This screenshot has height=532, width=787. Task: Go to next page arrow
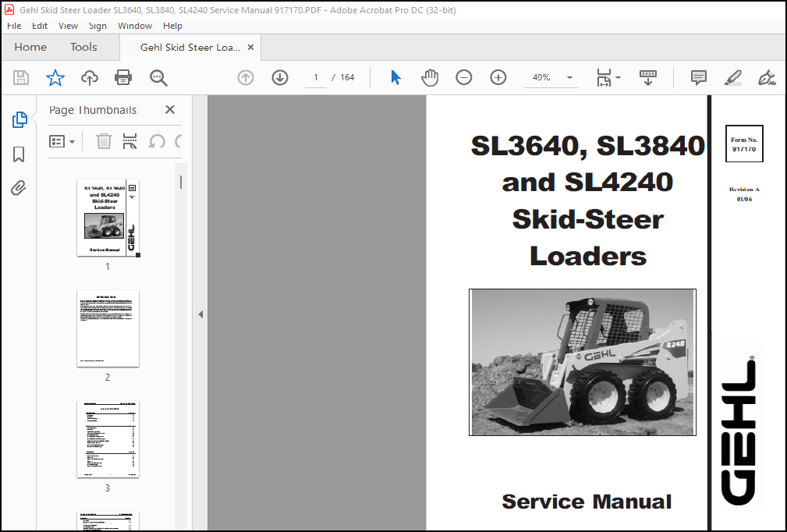(x=279, y=78)
